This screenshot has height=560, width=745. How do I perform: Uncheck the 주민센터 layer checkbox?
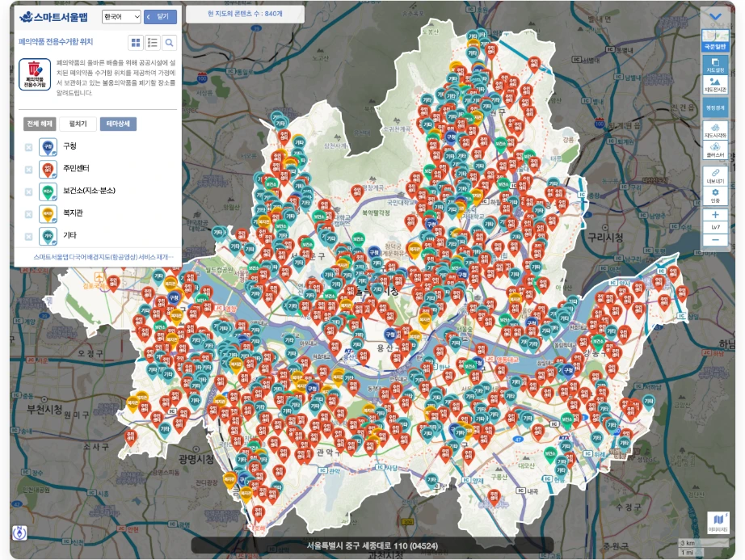28,170
